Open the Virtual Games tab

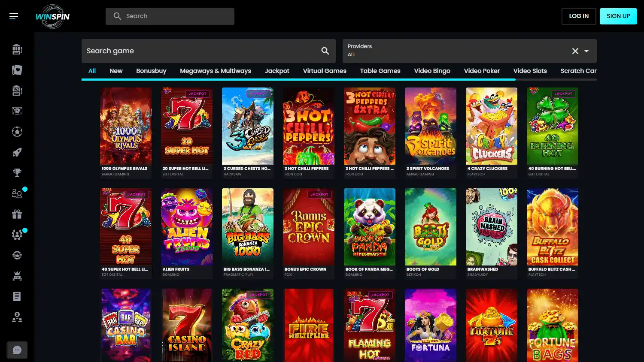click(x=325, y=71)
